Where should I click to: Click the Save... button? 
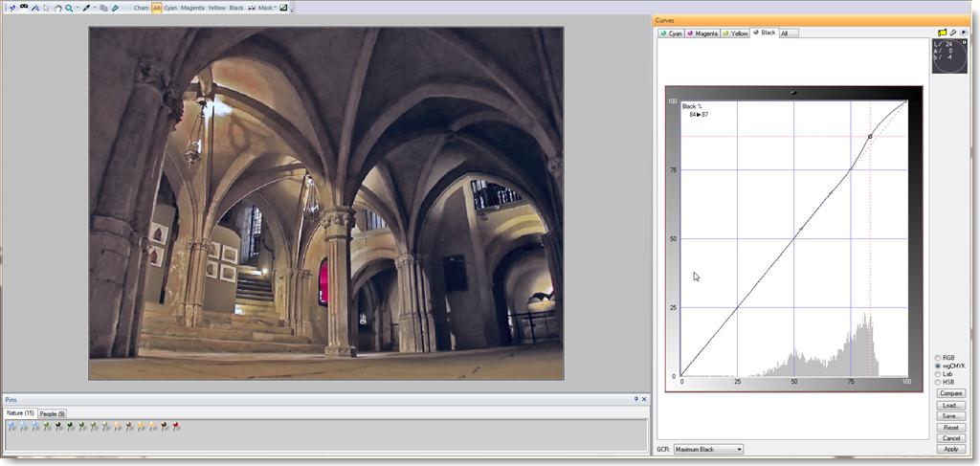[950, 416]
